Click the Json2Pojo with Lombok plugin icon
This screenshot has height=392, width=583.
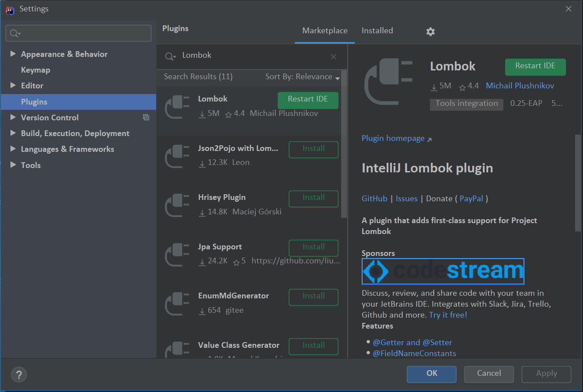coord(177,157)
